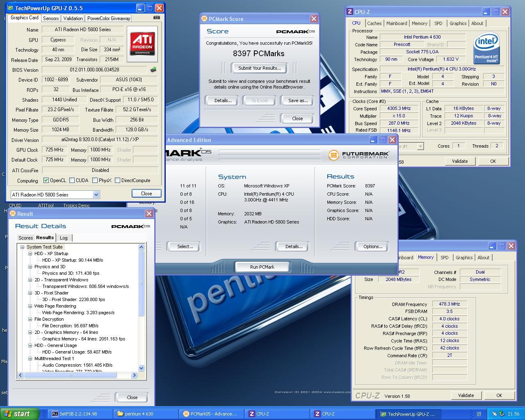Toggle CUDA checkbox in GPU-Z
The width and height of the screenshot is (525, 420).
click(x=72, y=180)
